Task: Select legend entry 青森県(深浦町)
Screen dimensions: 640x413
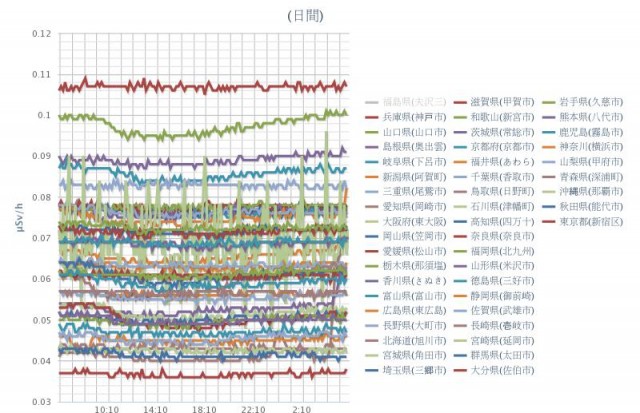Action: 583,177
